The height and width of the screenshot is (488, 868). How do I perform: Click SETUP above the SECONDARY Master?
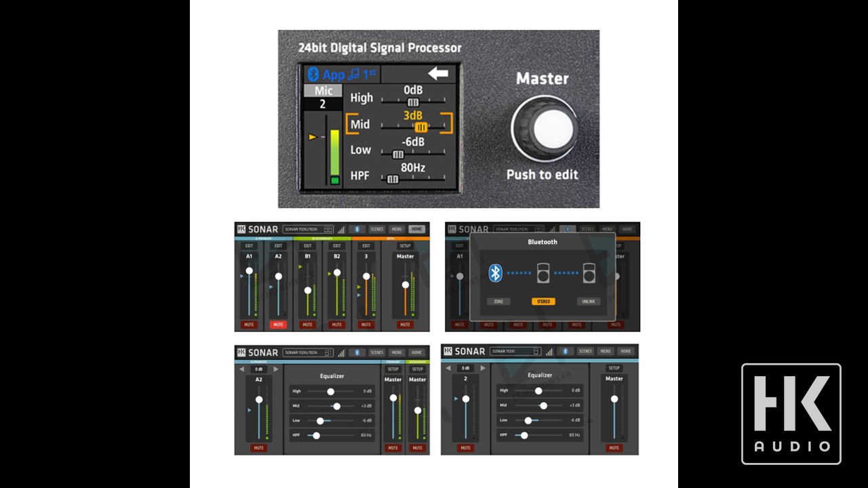[418, 369]
